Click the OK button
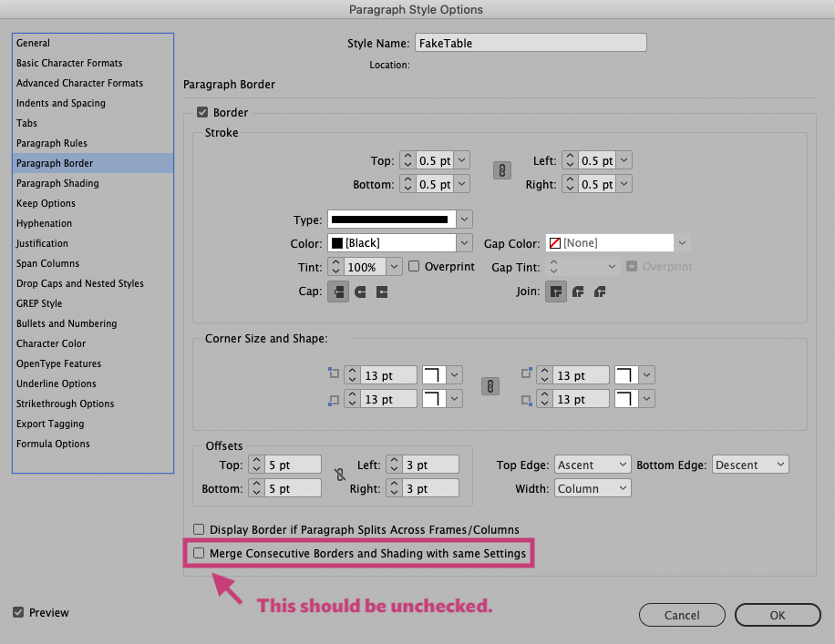 [x=777, y=615]
